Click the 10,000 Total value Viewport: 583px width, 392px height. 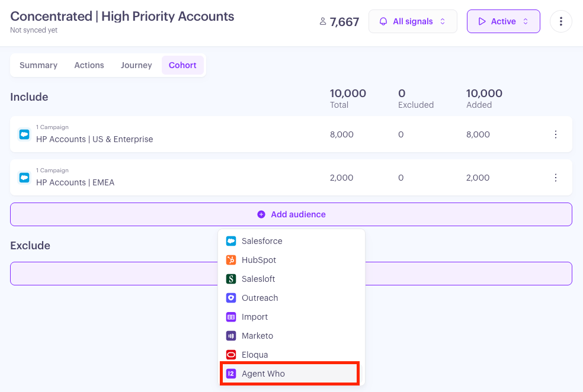click(348, 93)
